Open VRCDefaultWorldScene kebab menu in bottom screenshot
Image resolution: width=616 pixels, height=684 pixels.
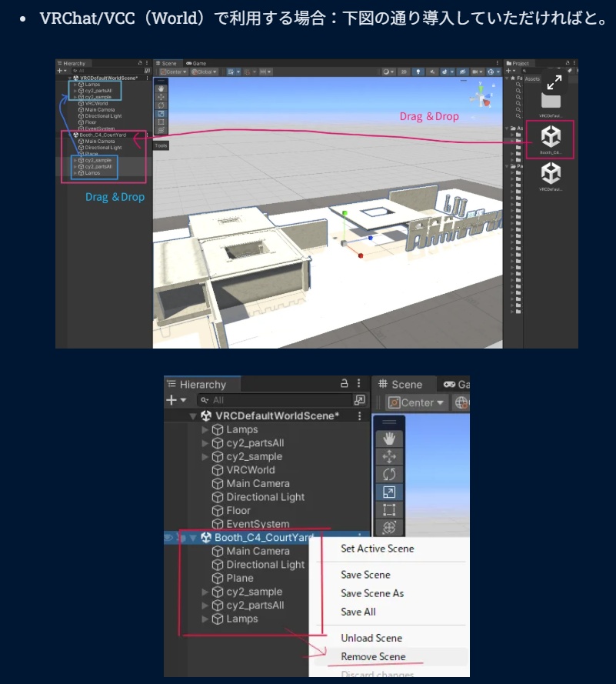click(x=360, y=415)
